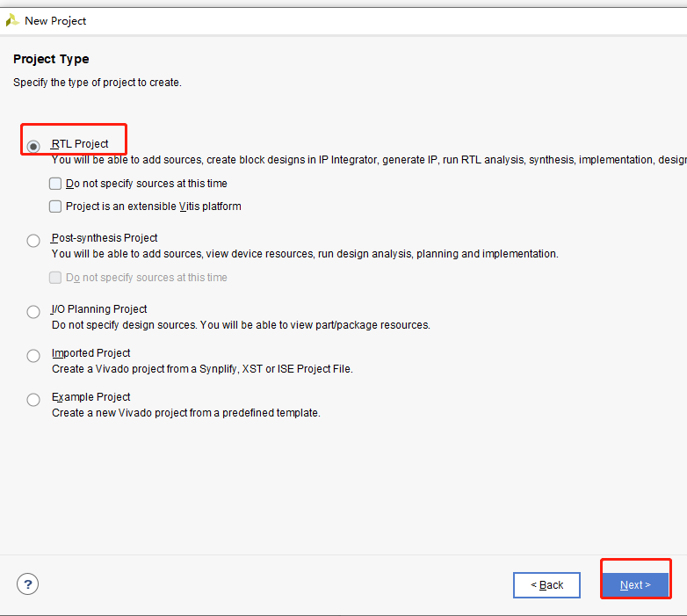The width and height of the screenshot is (687, 616).
Task: Enable Do not specify sources under RTL Project
Action: (x=55, y=183)
